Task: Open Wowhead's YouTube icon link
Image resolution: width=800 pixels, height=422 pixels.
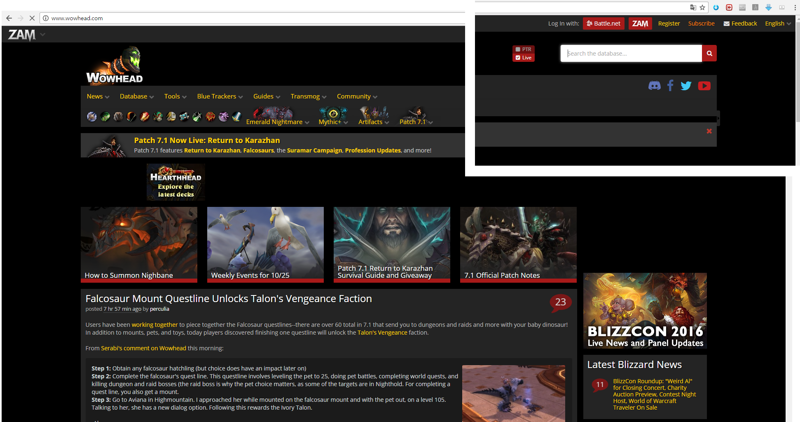Action: tap(704, 86)
